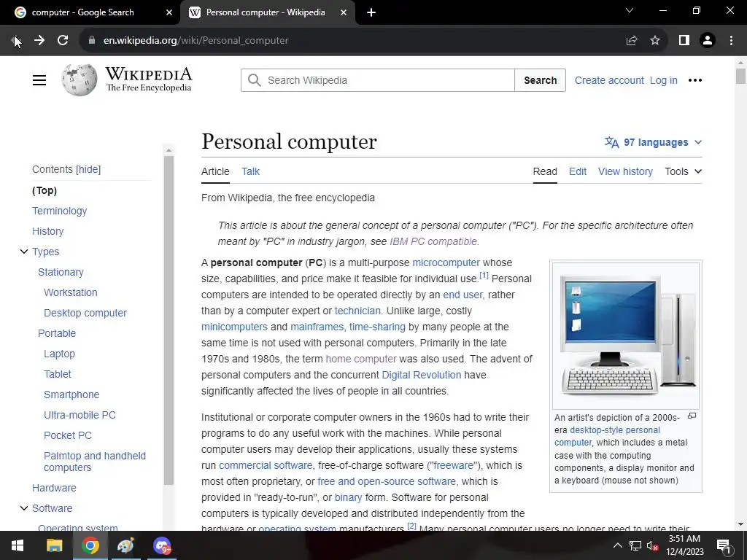Click the Log in link
747x560 pixels.
(663, 80)
